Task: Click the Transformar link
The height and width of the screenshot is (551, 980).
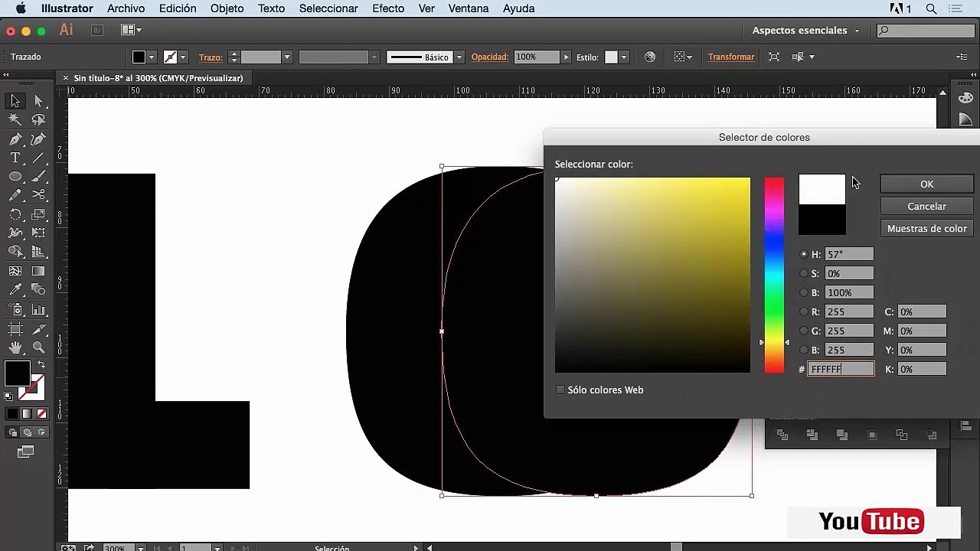Action: pyautogui.click(x=731, y=57)
